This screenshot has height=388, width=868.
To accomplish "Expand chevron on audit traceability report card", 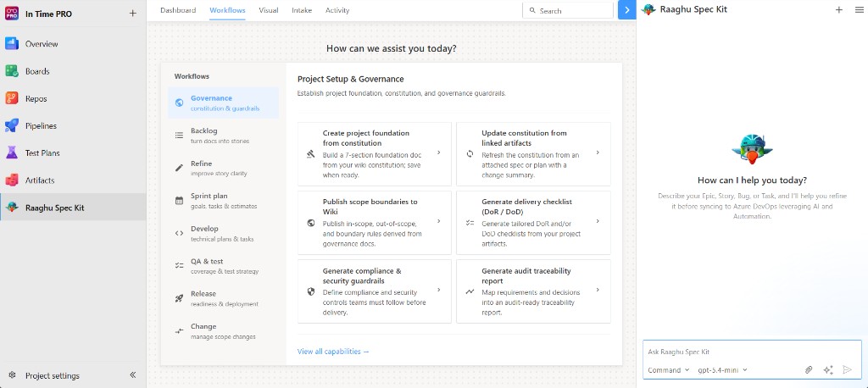I will tap(598, 290).
